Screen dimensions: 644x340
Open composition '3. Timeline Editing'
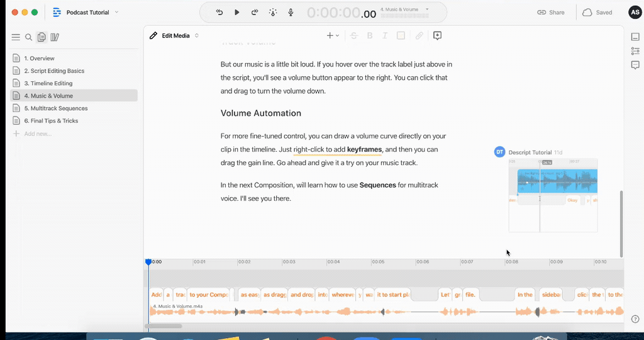(74, 83)
